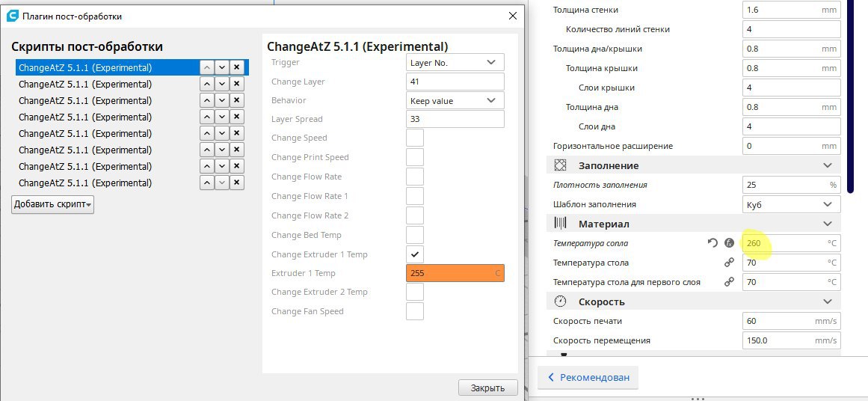Move the highlighted ChangeAtZ script down
The width and height of the screenshot is (868, 401).
click(x=221, y=67)
